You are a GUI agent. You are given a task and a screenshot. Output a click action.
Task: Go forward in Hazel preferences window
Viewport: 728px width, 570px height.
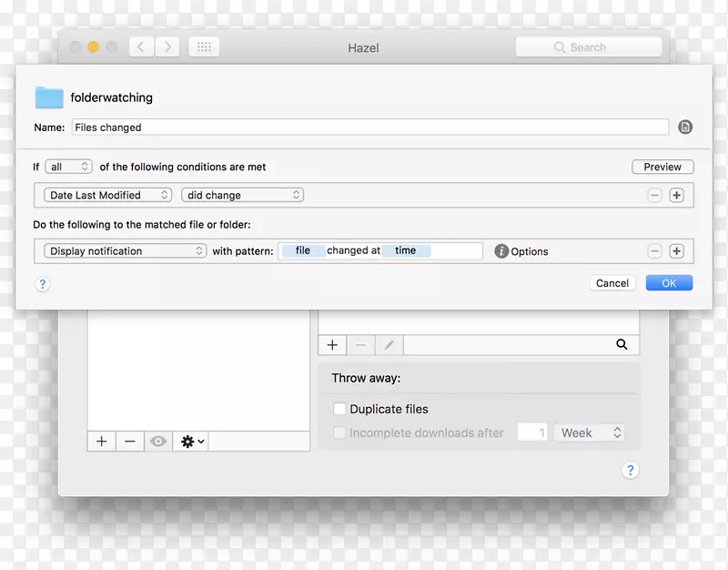tap(167, 47)
